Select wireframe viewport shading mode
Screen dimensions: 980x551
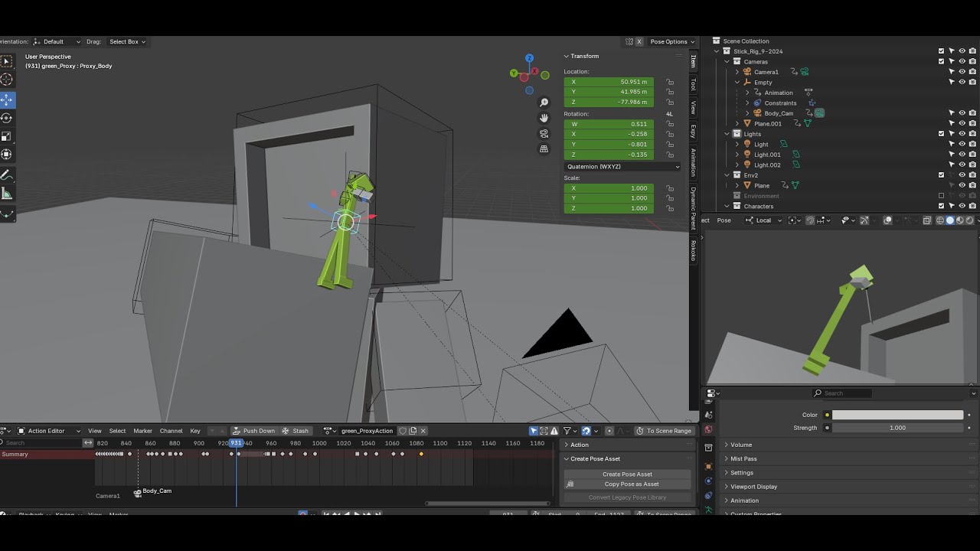pos(940,220)
